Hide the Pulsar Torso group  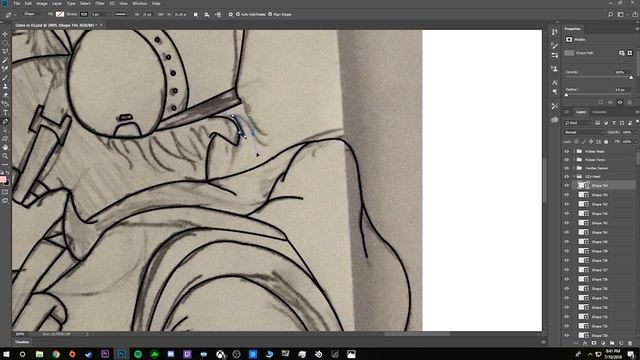click(567, 160)
